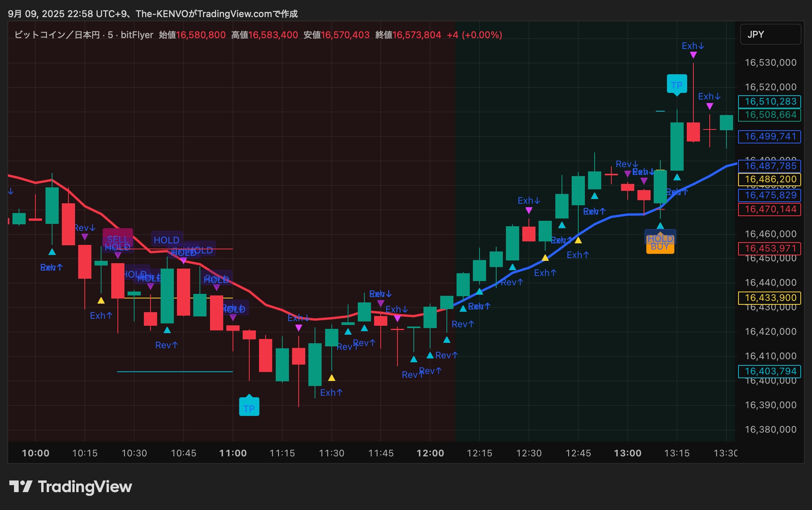812x510 pixels.
Task: Select the cyan TP marker above the 13:15 candle
Action: point(677,84)
